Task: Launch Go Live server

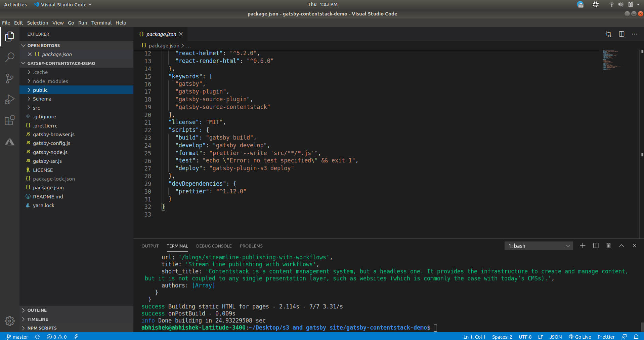Action: click(580, 337)
